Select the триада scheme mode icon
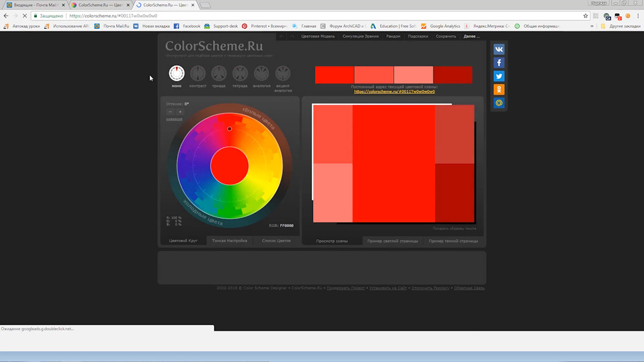 [x=219, y=73]
